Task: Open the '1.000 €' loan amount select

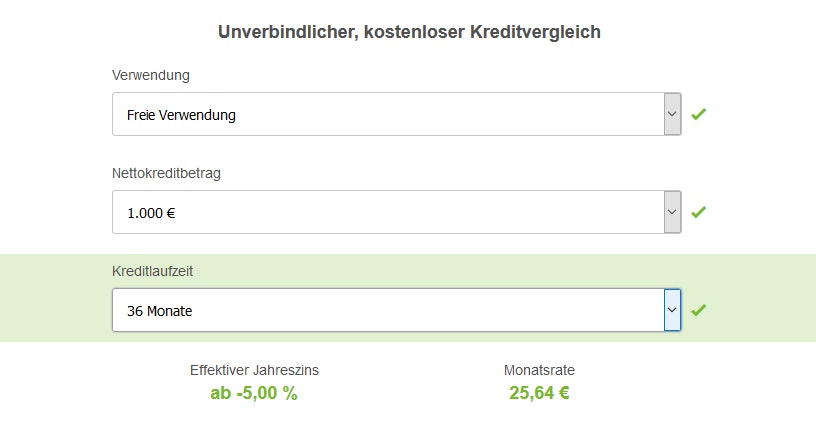Action: [x=388, y=212]
